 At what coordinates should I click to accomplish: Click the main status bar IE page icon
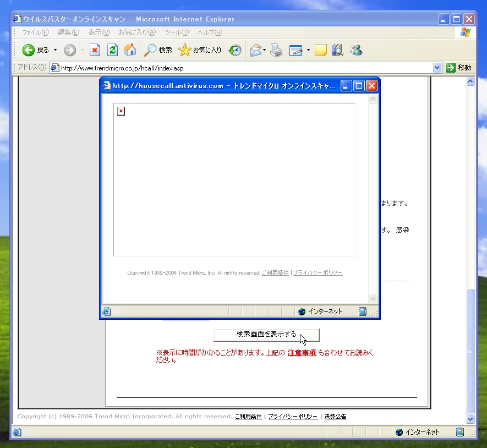[17, 432]
